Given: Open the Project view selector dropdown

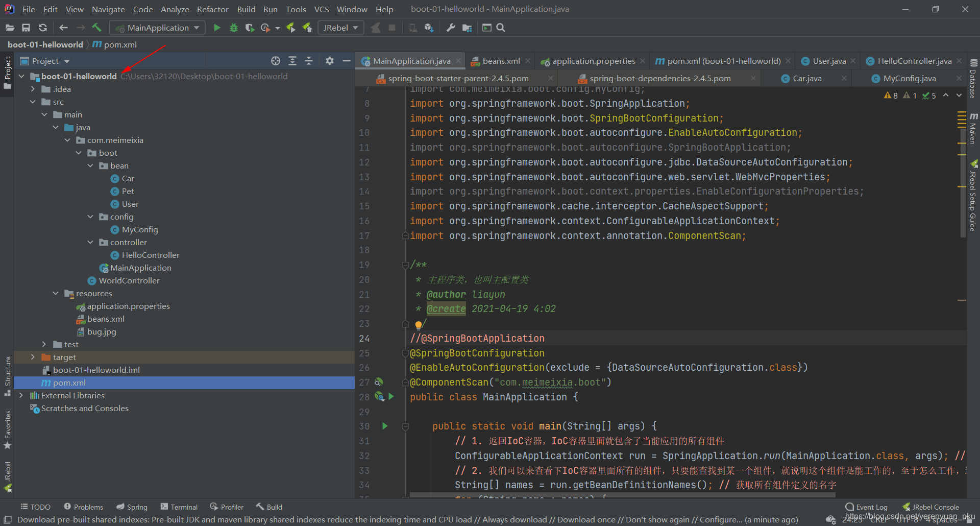Looking at the screenshot, I should point(45,61).
